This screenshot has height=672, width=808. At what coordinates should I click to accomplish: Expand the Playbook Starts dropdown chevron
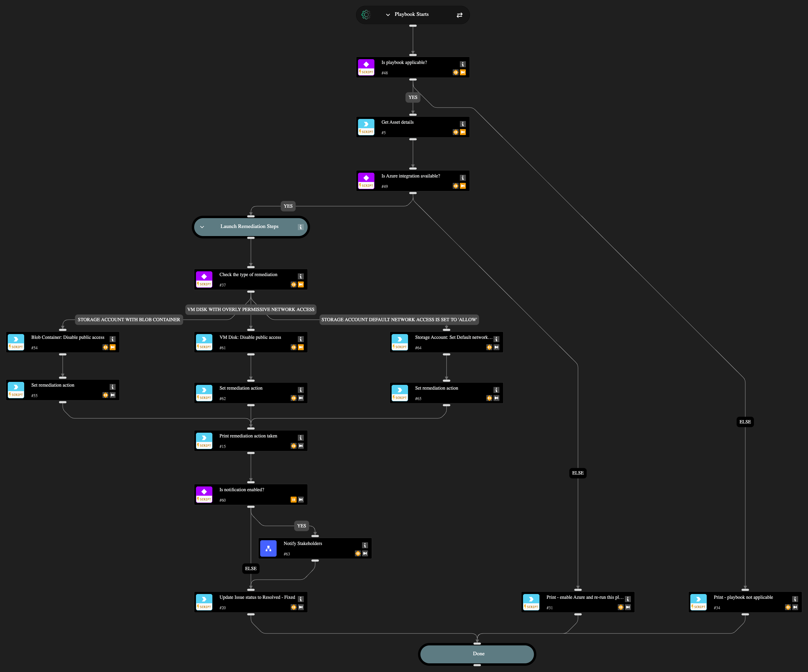coord(388,15)
